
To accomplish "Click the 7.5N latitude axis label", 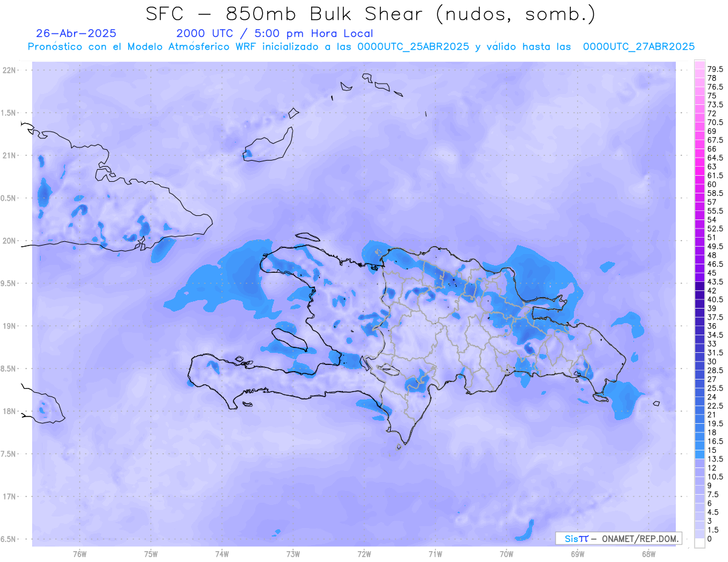I will point(8,454).
